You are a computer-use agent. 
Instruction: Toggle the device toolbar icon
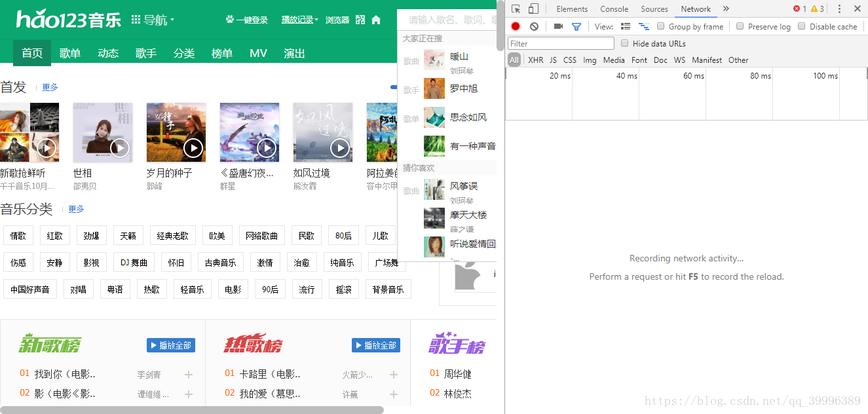click(533, 9)
